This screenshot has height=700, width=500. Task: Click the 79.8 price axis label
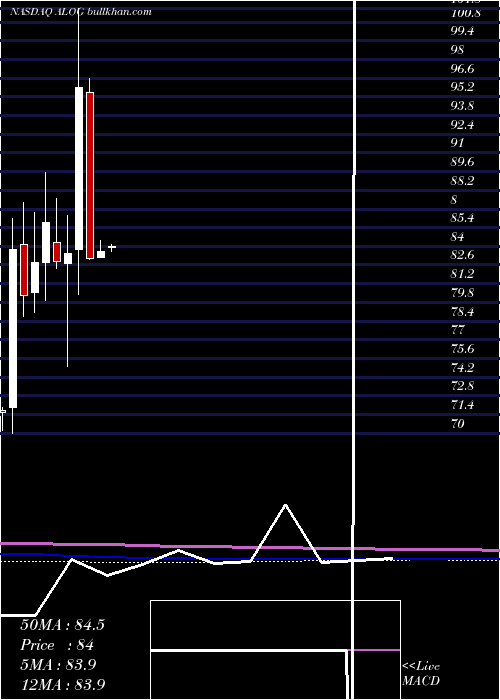pyautogui.click(x=462, y=293)
